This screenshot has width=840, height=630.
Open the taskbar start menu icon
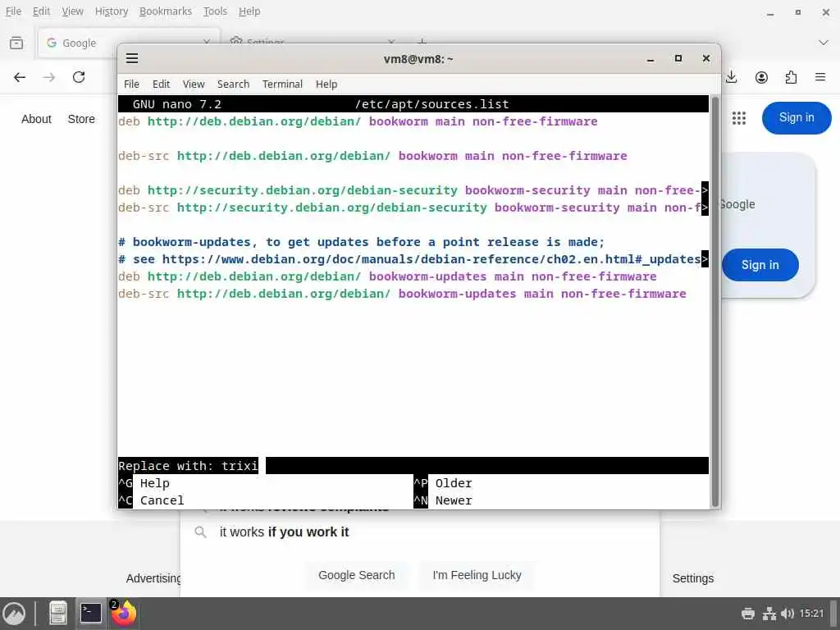tap(15, 614)
